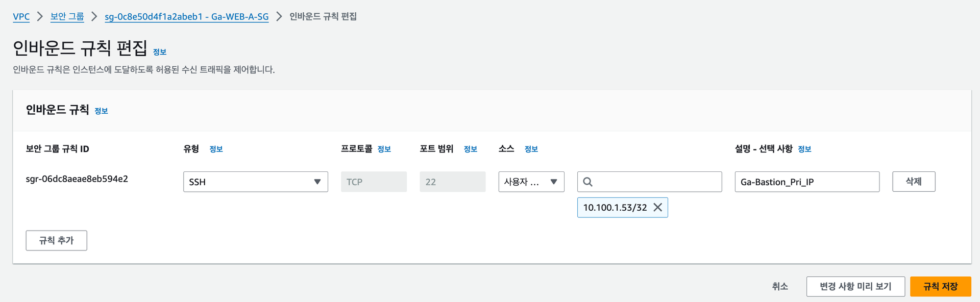Open the VPC breadcrumb link
Screen dimensions: 980x302
point(21,16)
